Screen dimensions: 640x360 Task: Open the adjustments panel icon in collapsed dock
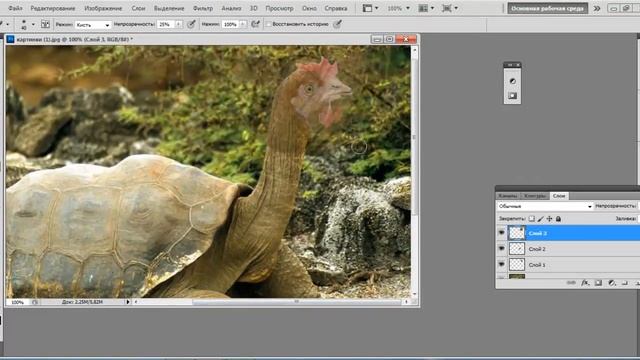(512, 81)
